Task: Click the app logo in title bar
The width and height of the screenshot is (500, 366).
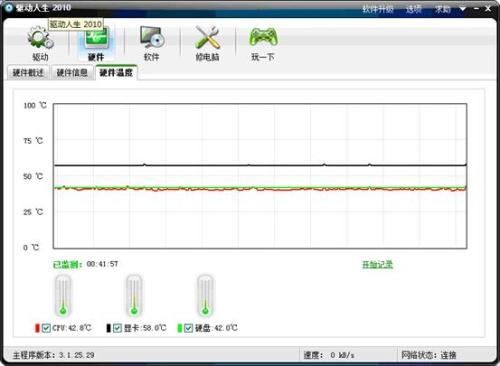Action: [9, 8]
